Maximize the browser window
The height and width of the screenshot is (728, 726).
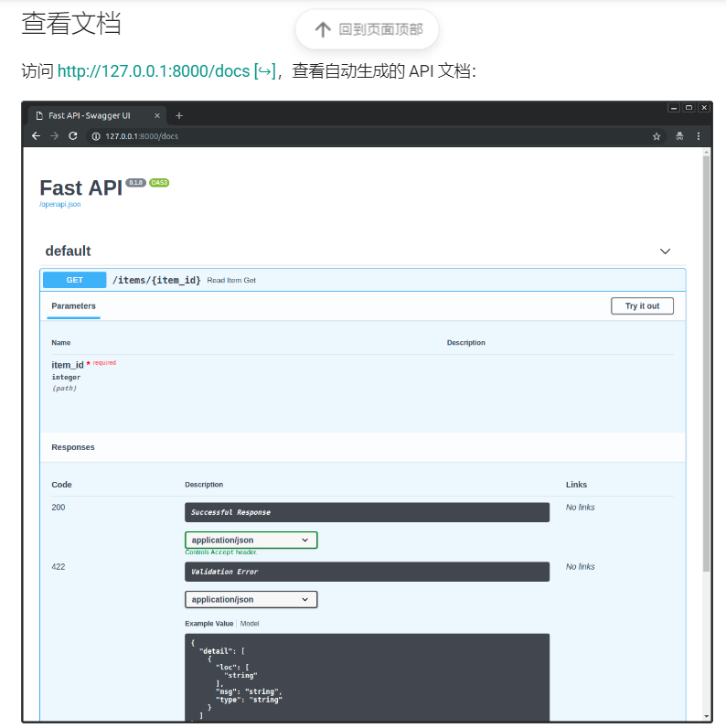coord(689,108)
